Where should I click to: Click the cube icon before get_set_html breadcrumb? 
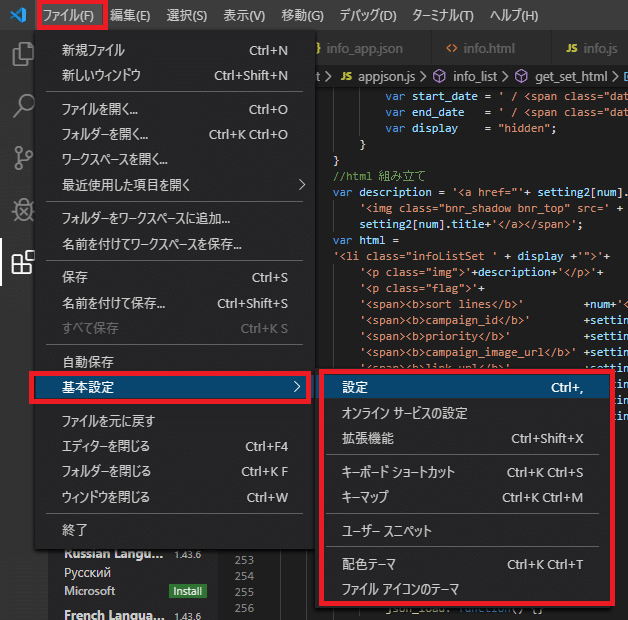[521, 76]
